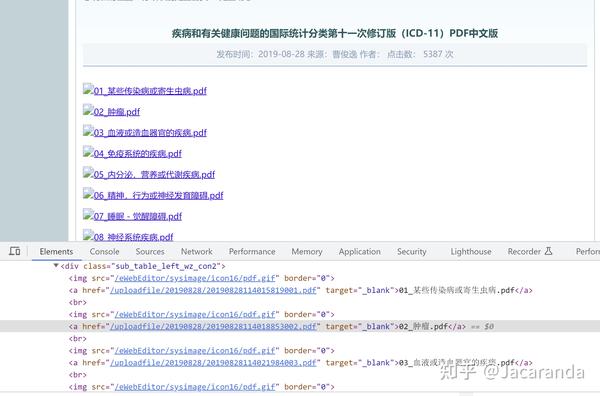Screen dimensions: 600x396
Task: Open the 03_ PDF link on the page
Action: (x=150, y=132)
